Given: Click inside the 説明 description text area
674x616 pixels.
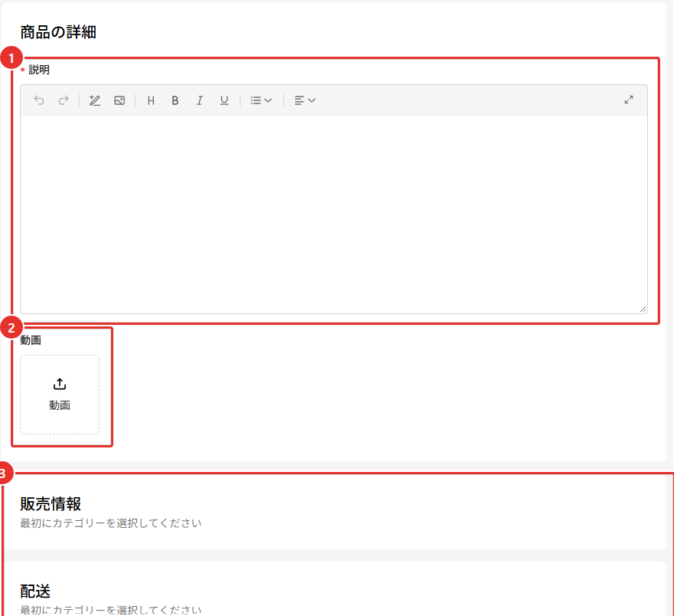Looking at the screenshot, I should coord(334,214).
